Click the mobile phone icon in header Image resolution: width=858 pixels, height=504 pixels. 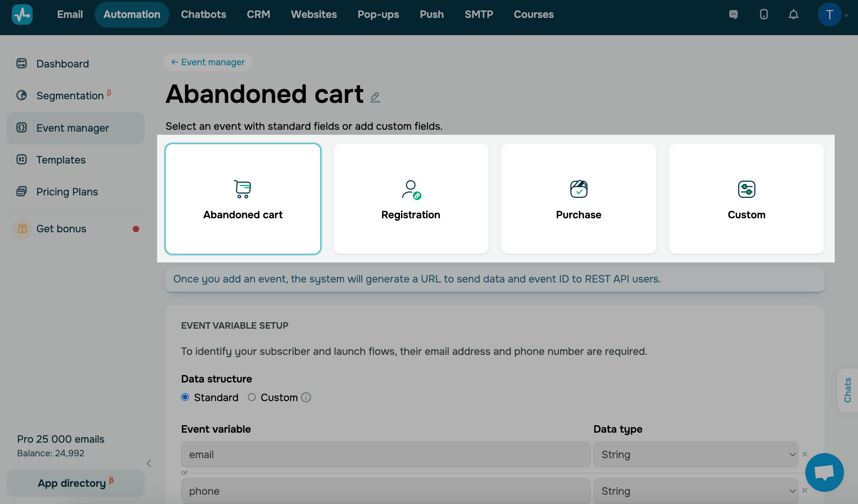coord(764,14)
